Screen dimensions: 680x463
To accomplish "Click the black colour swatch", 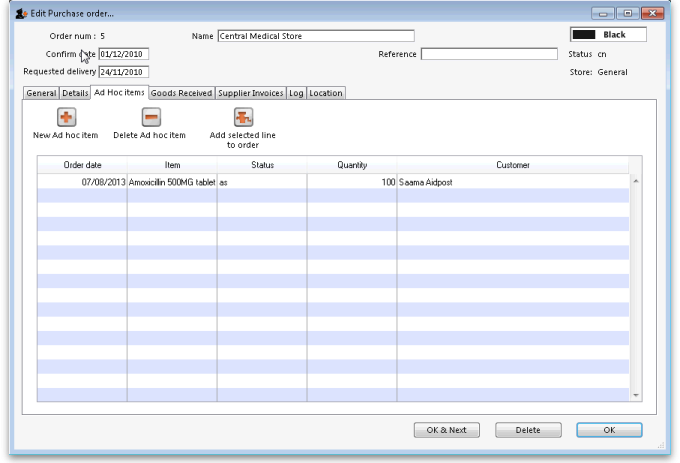I will point(584,35).
